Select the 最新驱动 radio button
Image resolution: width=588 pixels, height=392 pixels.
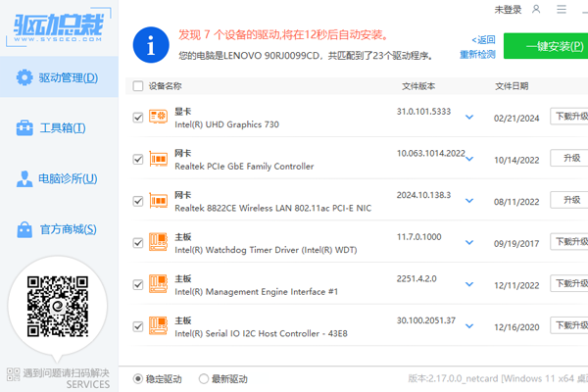pos(204,378)
